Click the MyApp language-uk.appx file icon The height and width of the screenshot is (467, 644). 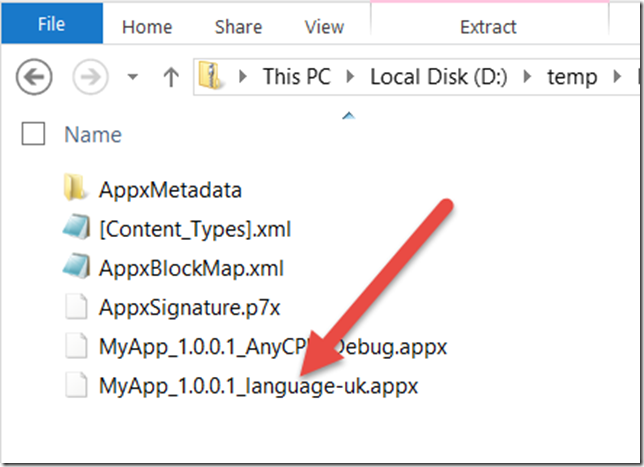tap(76, 385)
